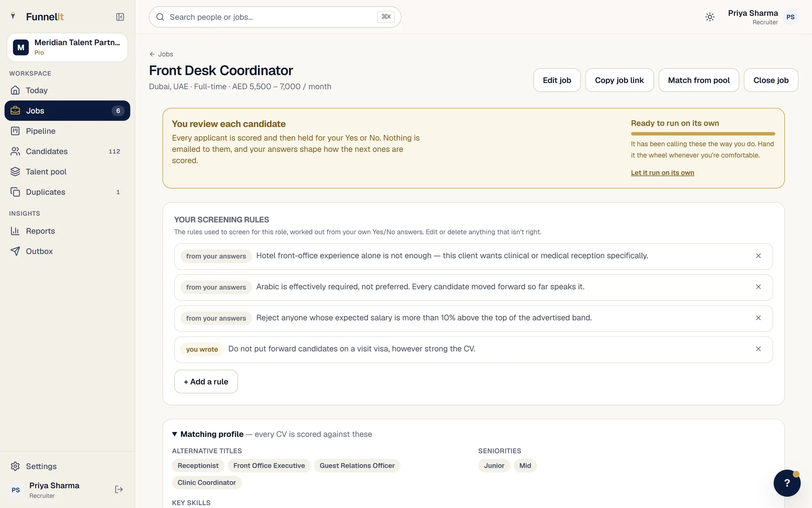Open Meridian Talent Partners workspace switcher
This screenshot has width=812, height=508.
[67, 47]
